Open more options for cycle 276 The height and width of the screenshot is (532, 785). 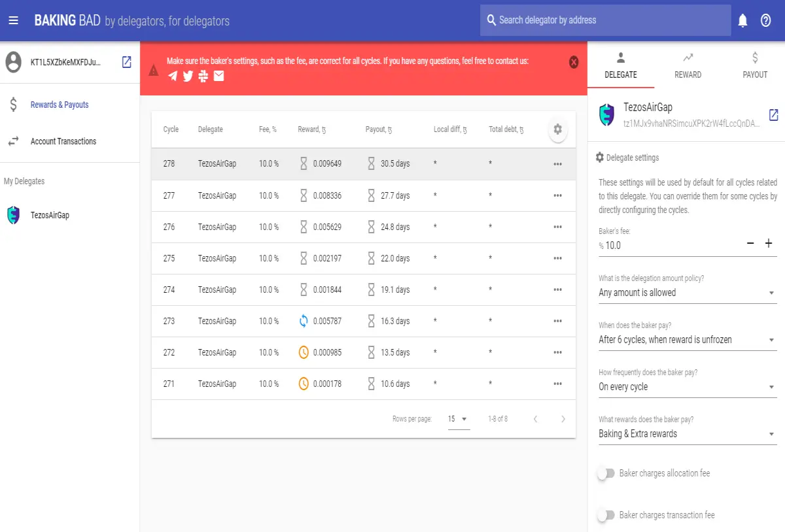557,227
